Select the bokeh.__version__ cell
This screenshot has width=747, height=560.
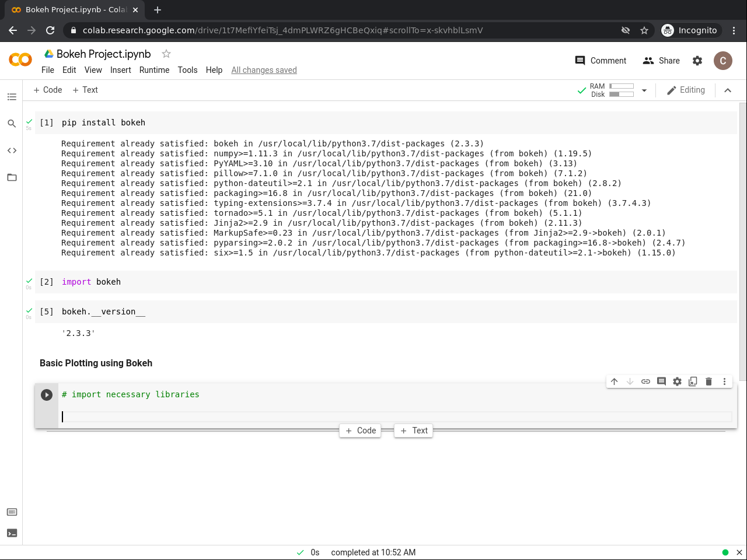386,311
